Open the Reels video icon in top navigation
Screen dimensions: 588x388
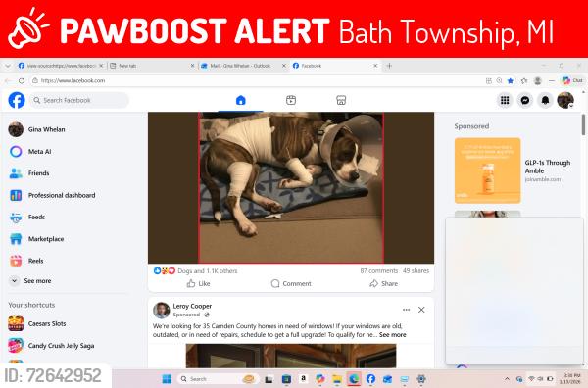coord(291,100)
